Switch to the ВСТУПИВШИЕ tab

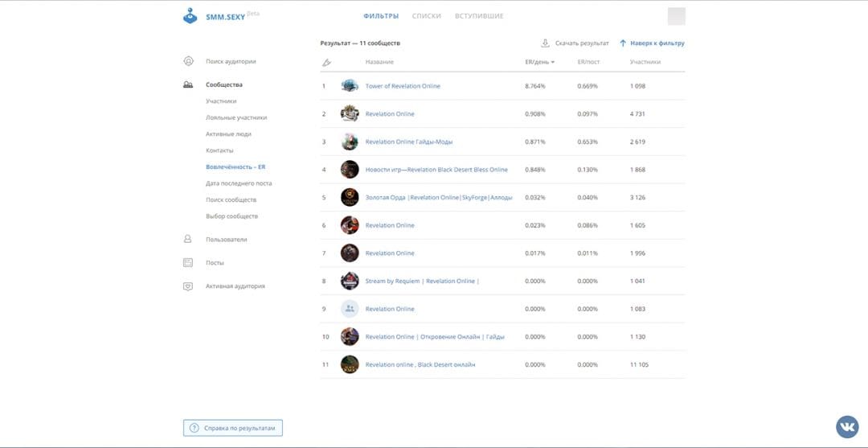pyautogui.click(x=479, y=16)
